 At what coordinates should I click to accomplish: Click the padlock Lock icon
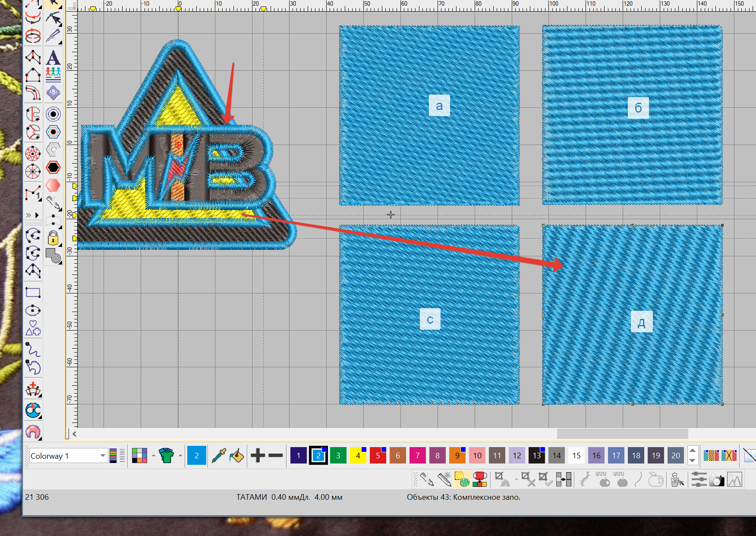pyautogui.click(x=53, y=238)
